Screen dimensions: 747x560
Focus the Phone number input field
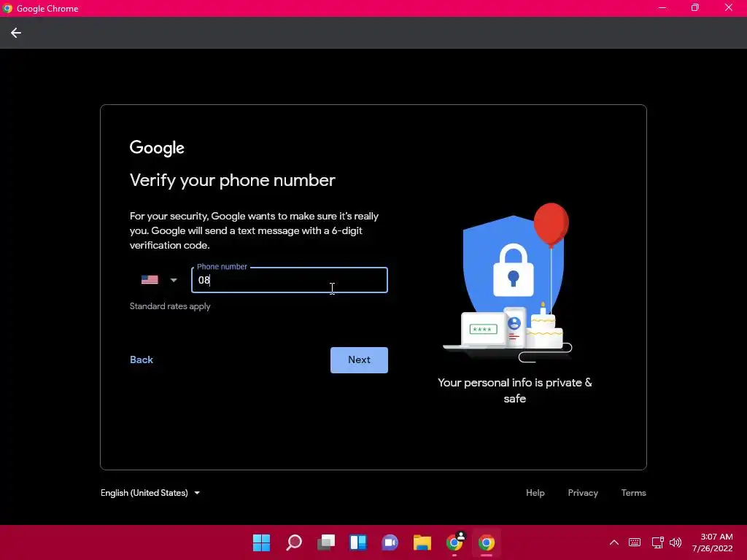click(289, 280)
